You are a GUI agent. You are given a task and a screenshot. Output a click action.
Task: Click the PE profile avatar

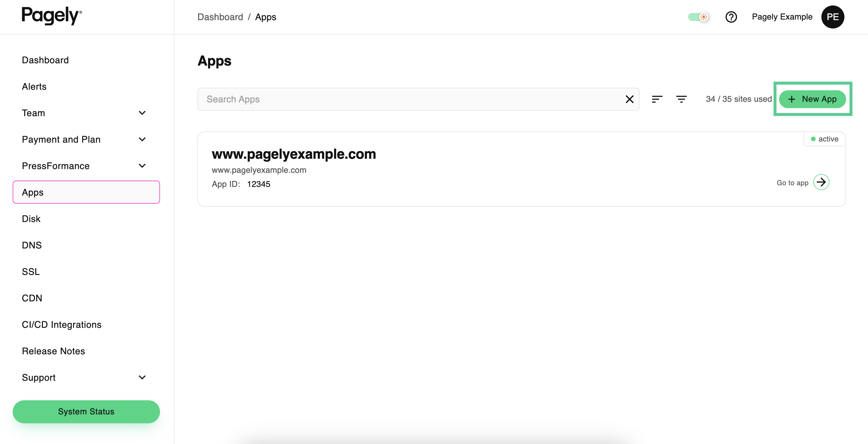point(832,17)
